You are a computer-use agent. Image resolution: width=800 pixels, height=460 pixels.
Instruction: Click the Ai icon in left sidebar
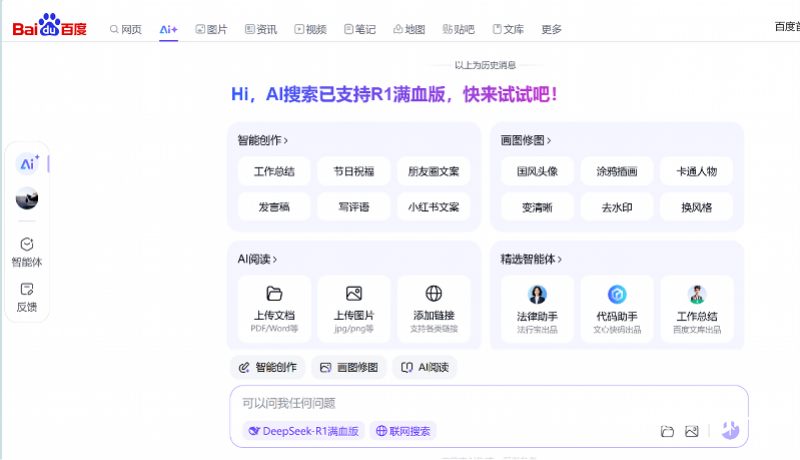click(27, 164)
